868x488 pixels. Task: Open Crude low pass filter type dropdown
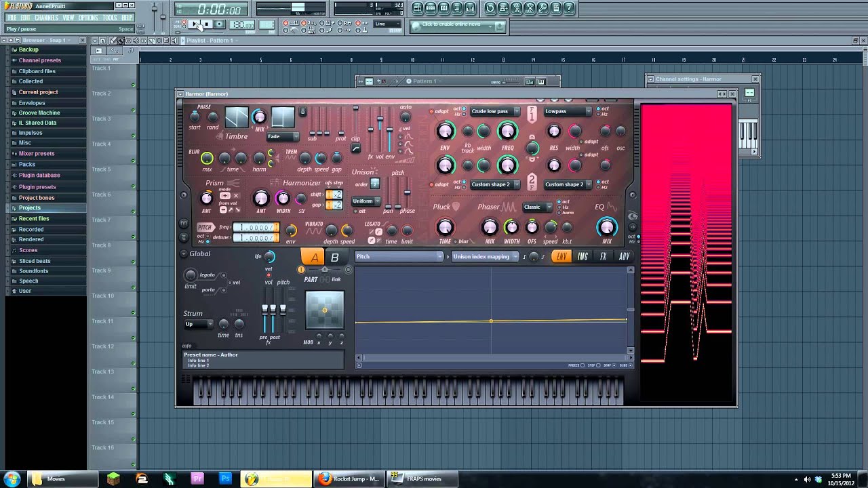(x=494, y=111)
